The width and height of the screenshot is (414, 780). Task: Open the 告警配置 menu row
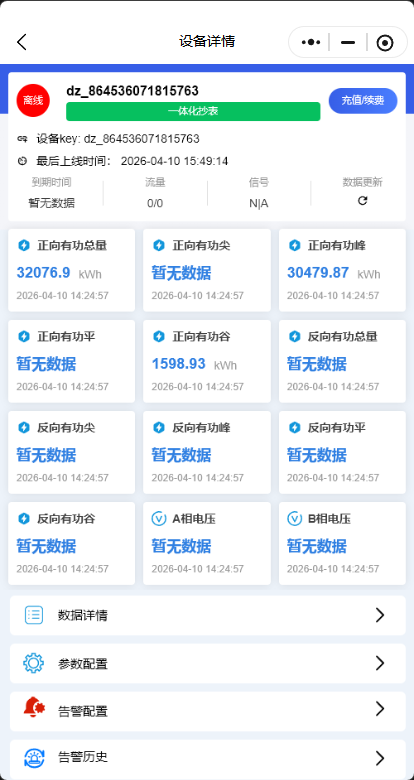[x=207, y=711]
